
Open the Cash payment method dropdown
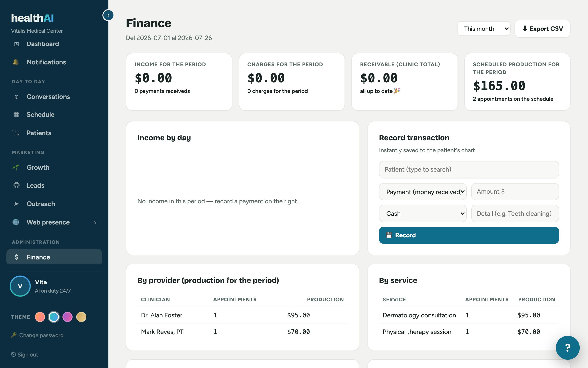[x=423, y=213]
